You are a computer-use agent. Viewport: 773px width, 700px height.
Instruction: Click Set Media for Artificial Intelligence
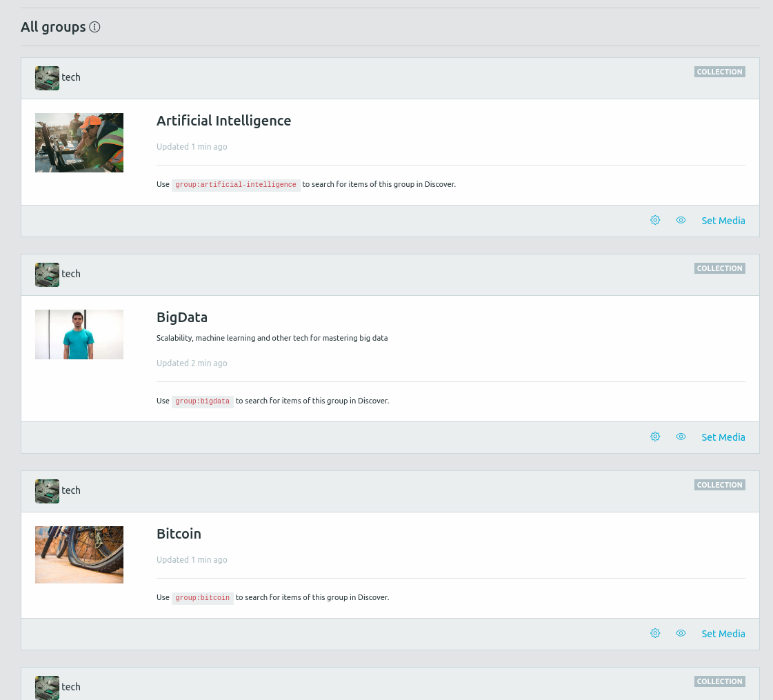tap(723, 221)
